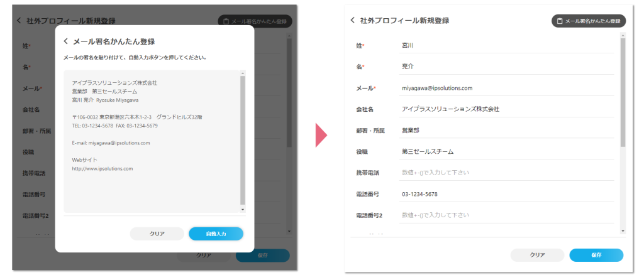
Task: Click the empty 電話番号2 input field
Action: tap(506, 215)
